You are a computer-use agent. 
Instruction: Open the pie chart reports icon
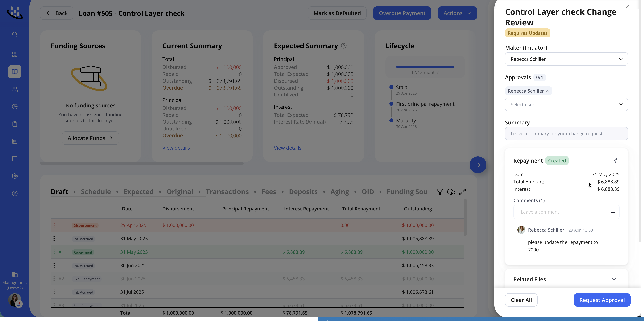tap(15, 107)
